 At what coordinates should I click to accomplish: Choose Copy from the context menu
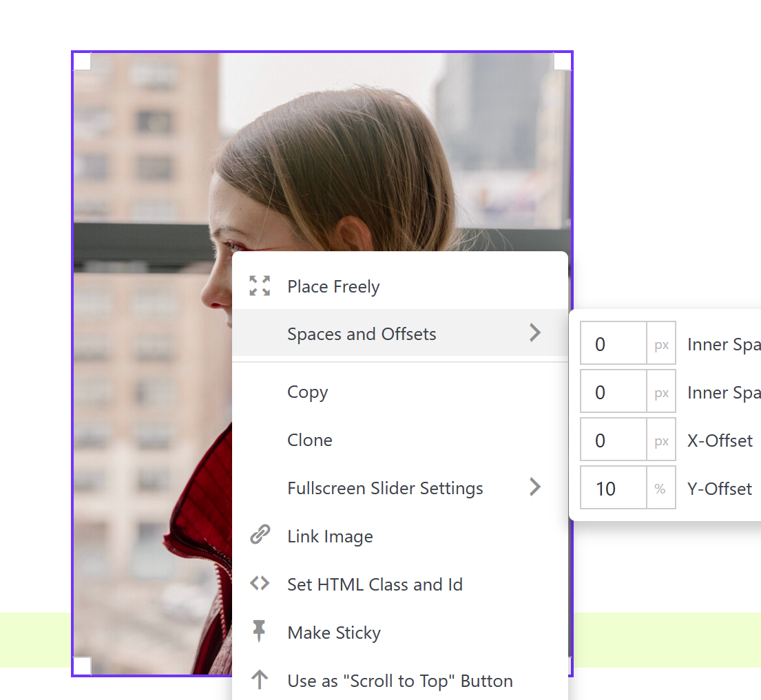(x=308, y=392)
